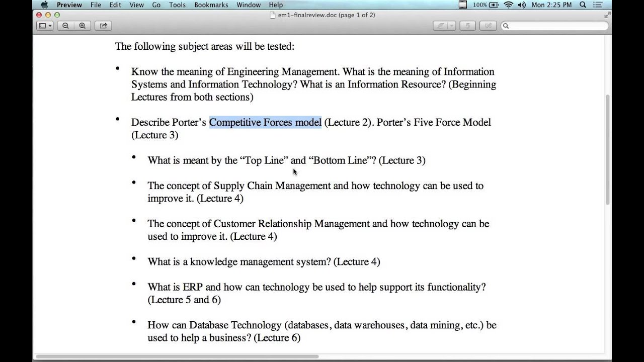Image resolution: width=644 pixels, height=362 pixels.
Task: Open the Apple menu
Action: (44, 5)
